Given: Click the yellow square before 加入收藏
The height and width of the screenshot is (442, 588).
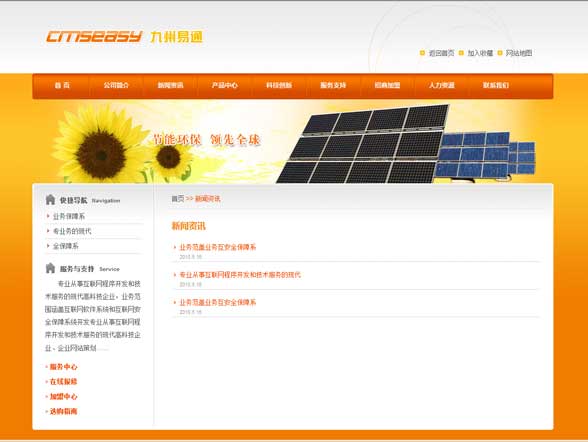Looking at the screenshot, I should click(461, 53).
